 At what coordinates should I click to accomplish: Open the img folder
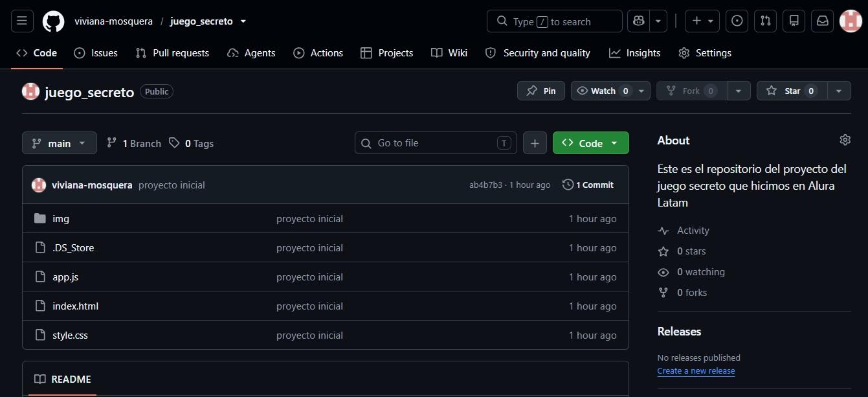click(61, 219)
